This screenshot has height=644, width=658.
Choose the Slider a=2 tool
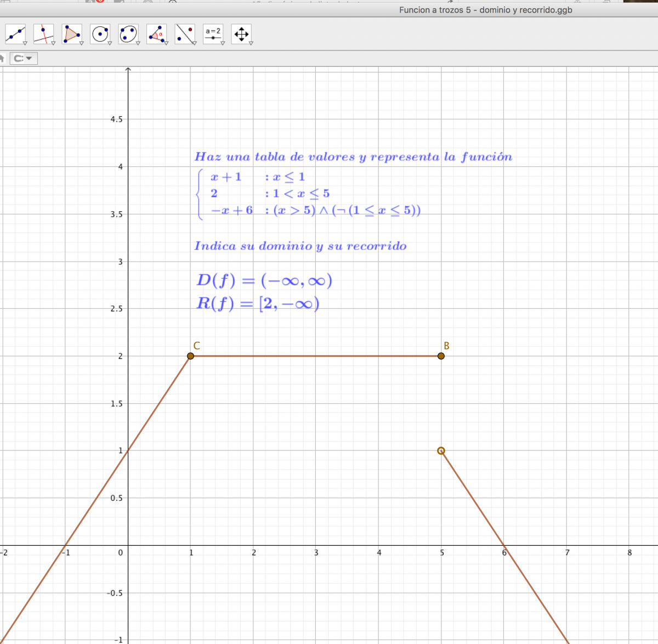(213, 33)
